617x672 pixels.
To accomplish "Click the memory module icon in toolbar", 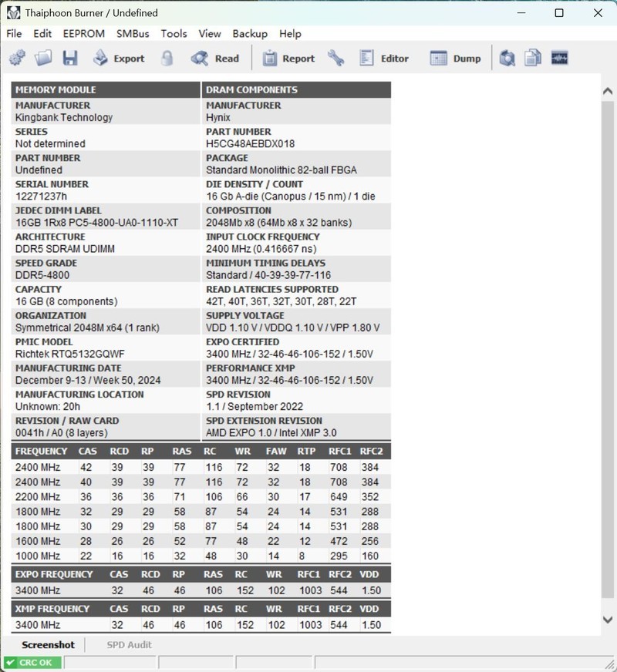I will tap(560, 58).
